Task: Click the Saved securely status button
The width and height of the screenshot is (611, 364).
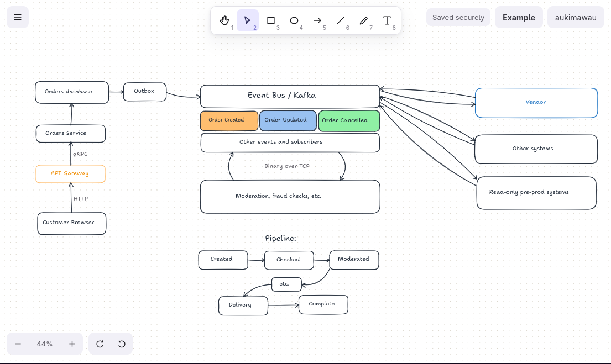Action: click(x=458, y=18)
